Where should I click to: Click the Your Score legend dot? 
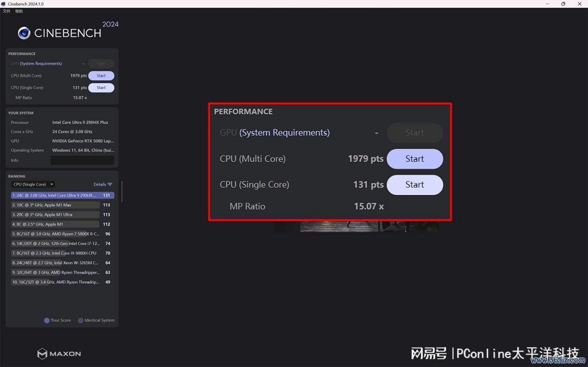(x=47, y=320)
